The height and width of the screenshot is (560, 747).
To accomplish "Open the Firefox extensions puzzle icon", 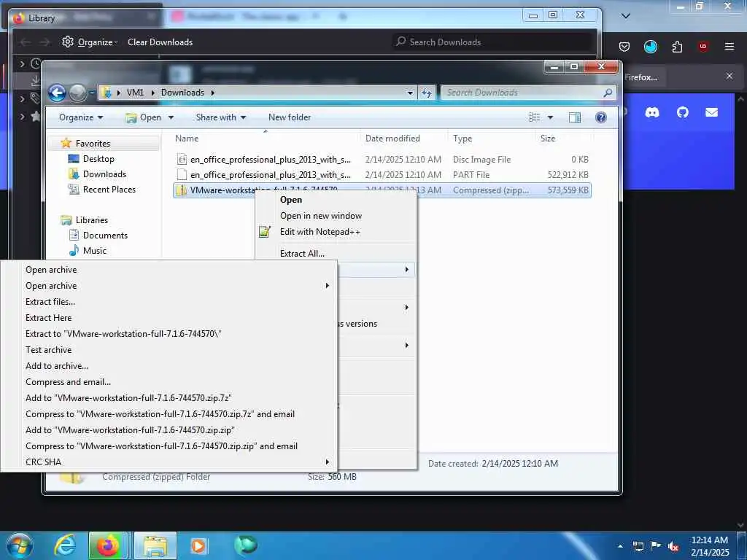I will 677,47.
